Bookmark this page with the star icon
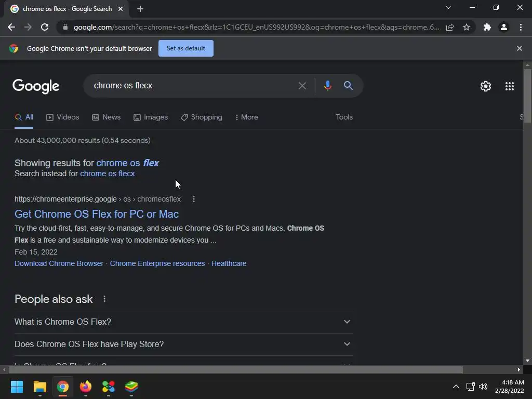 [467, 27]
